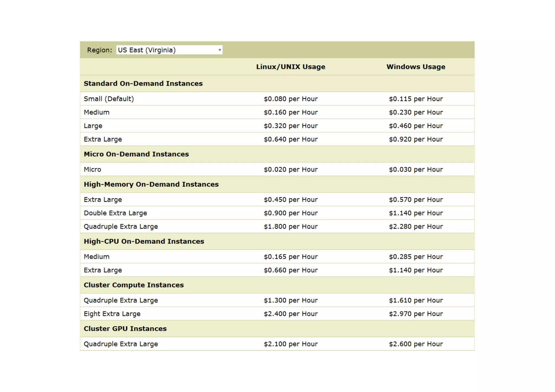Click the $2.600 per Hour Windows price
The image size is (555, 392).
pos(416,344)
